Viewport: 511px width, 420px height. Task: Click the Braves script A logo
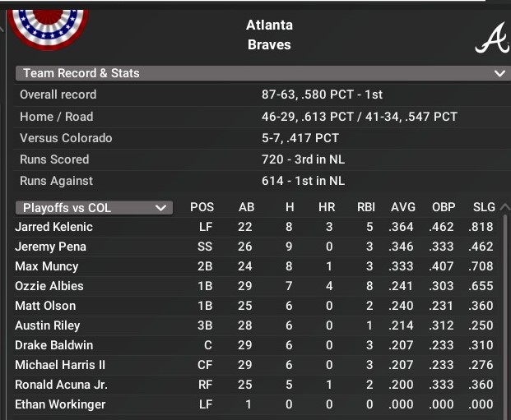491,39
